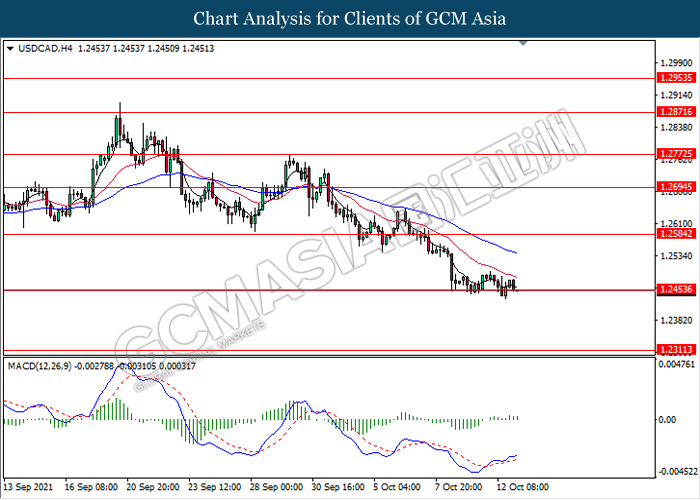Click the 12 Oct 08:00 time label
700x500 pixels.
[x=522, y=487]
